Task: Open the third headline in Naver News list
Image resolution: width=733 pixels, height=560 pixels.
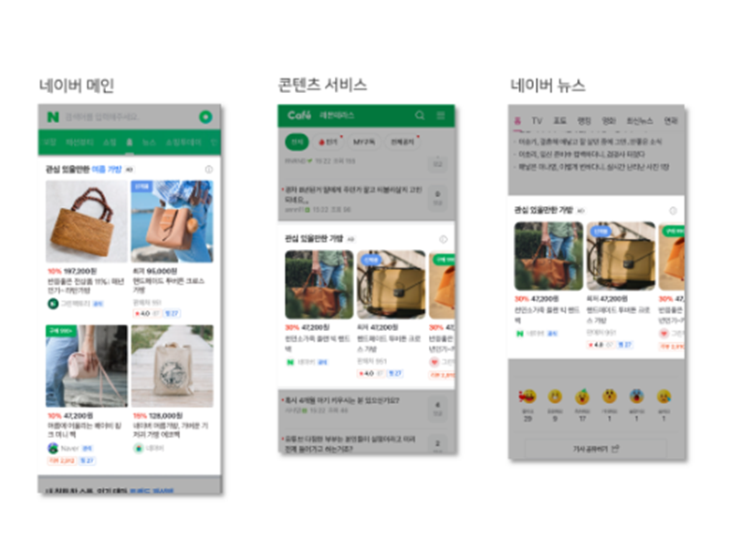Action: tap(592, 167)
